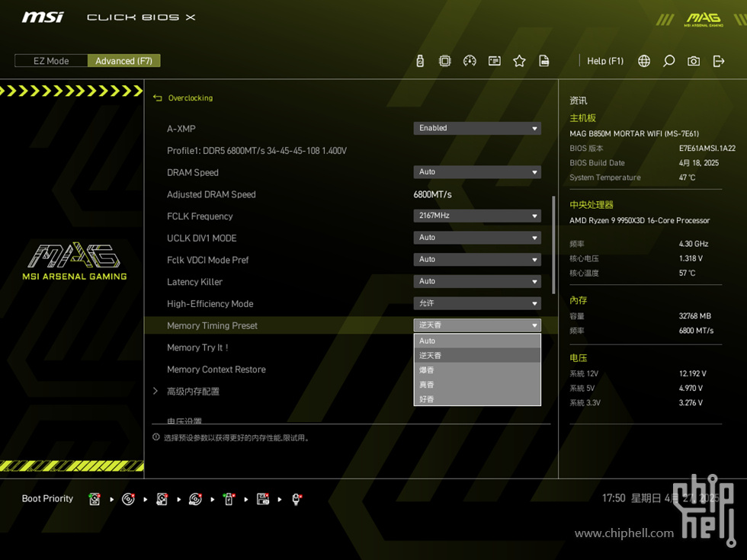Click the Profile1 DDR5 6800MT/s line
Screen dimensions: 747x560
click(x=257, y=151)
